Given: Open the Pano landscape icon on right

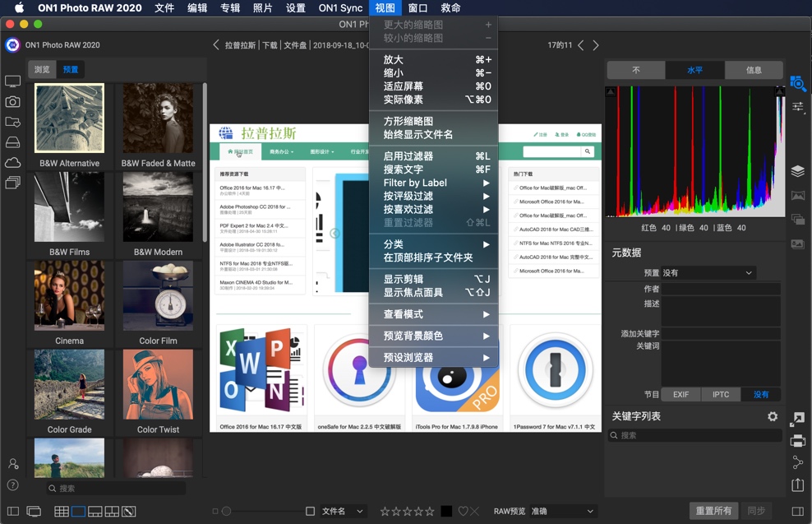Looking at the screenshot, I should [x=798, y=196].
